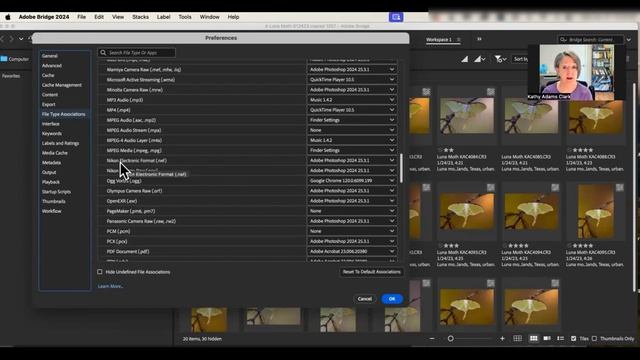640x360 pixels.
Task: Check the Thumbnails Only checkbox
Action: (x=594, y=338)
